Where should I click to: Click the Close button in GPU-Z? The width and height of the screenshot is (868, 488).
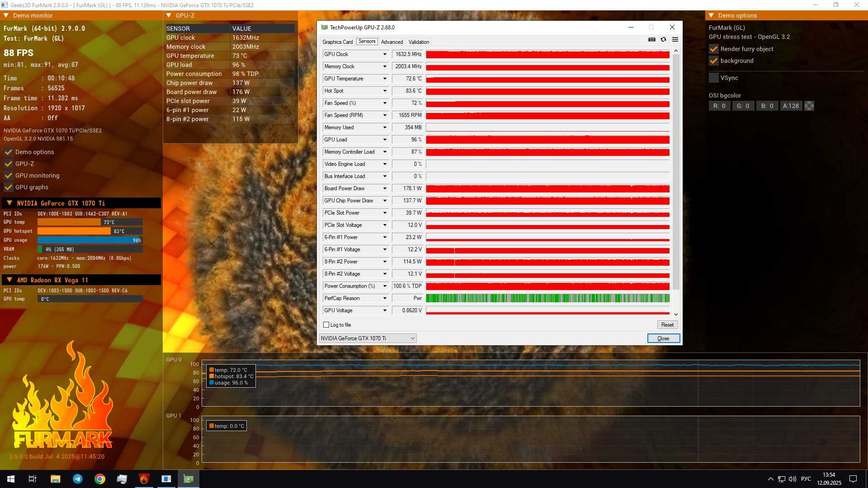tap(663, 338)
